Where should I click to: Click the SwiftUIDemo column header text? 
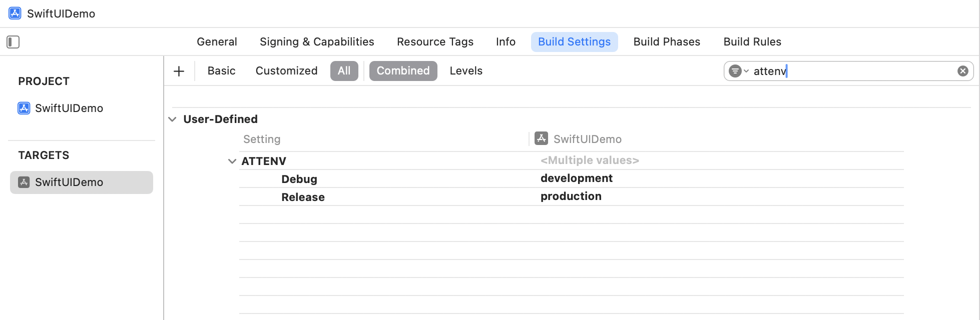pos(587,139)
